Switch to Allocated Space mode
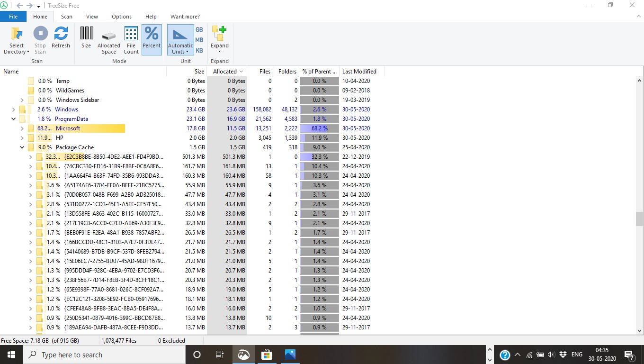644x364 pixels. pos(109,40)
